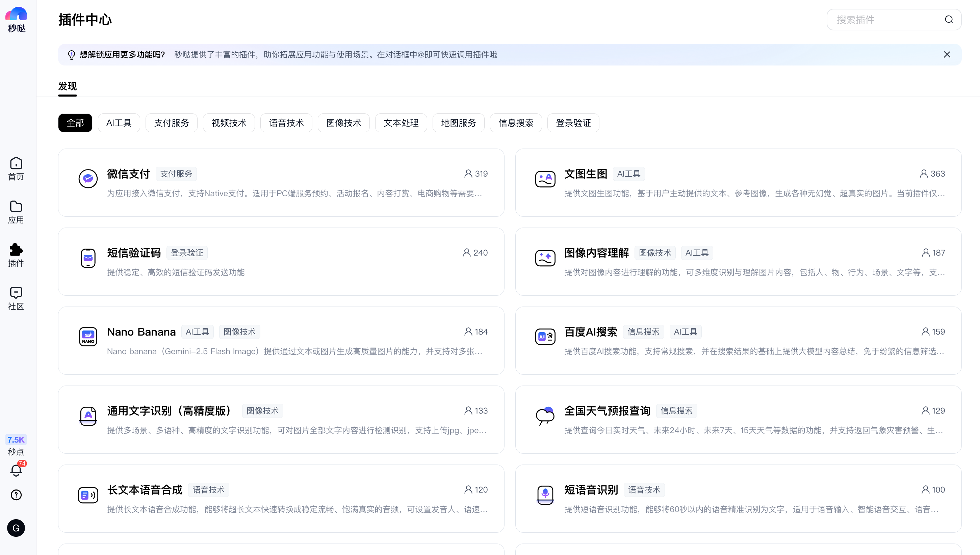
Task: Click the 7.5K 秒点 balance indicator
Action: 16,445
